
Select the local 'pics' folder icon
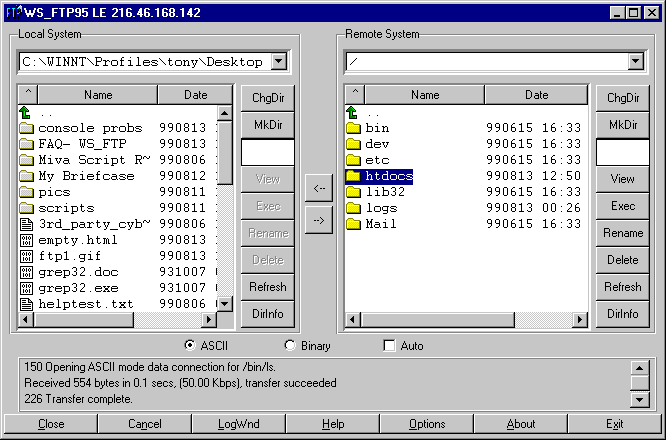[26, 192]
